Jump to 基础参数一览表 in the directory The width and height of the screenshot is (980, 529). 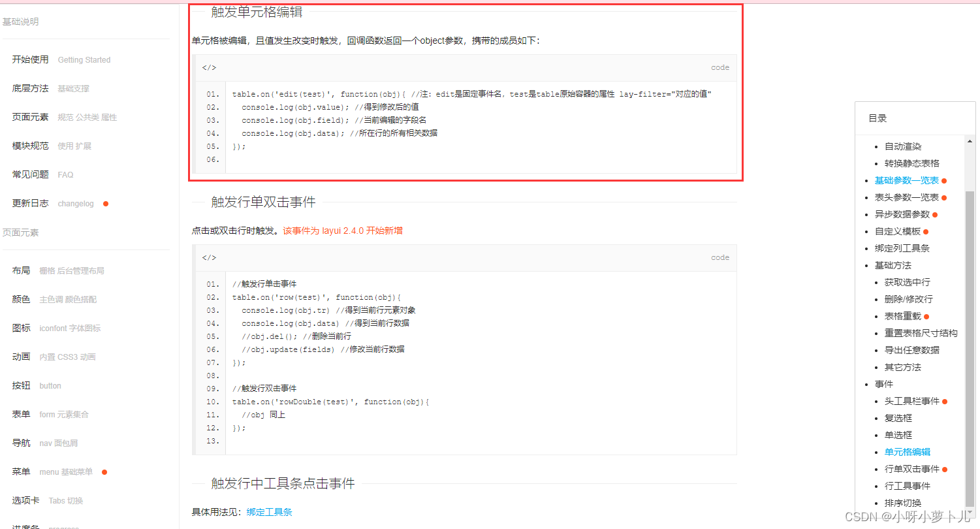tap(907, 180)
